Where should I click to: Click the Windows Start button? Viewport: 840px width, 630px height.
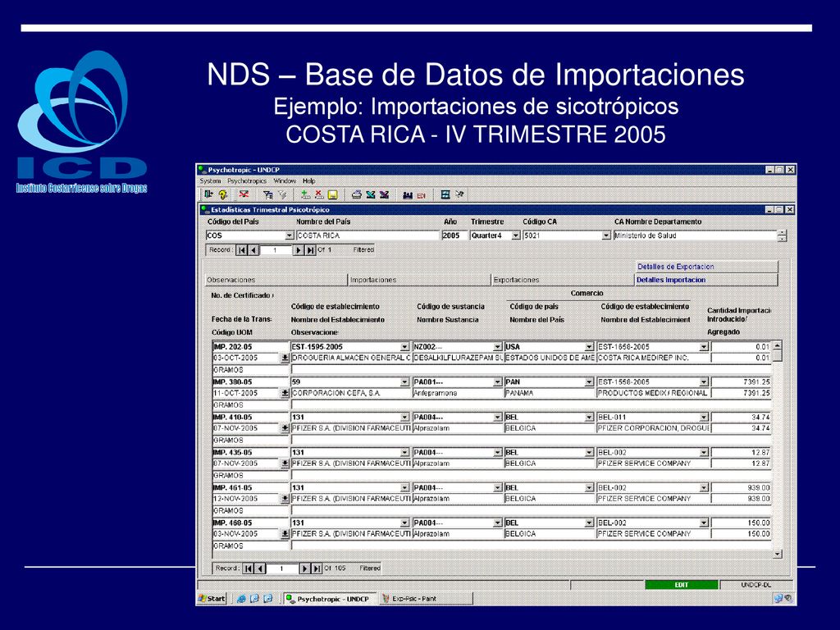point(212,599)
